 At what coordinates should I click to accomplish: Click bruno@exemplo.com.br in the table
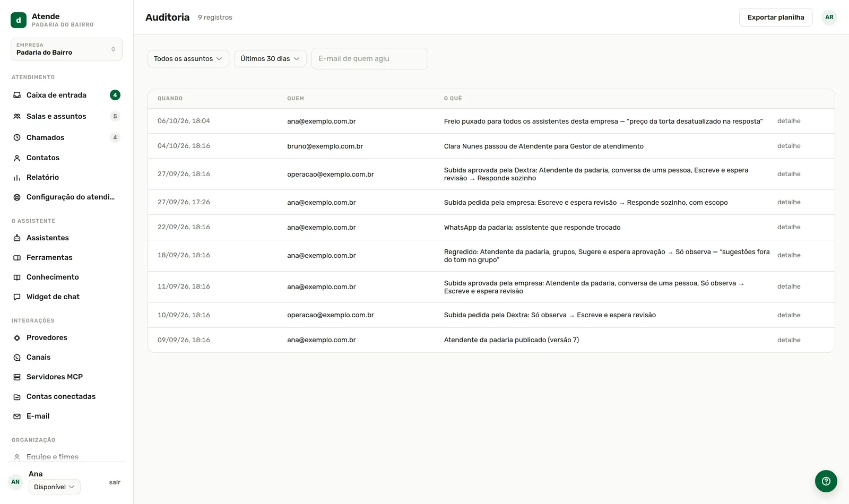pos(325,146)
